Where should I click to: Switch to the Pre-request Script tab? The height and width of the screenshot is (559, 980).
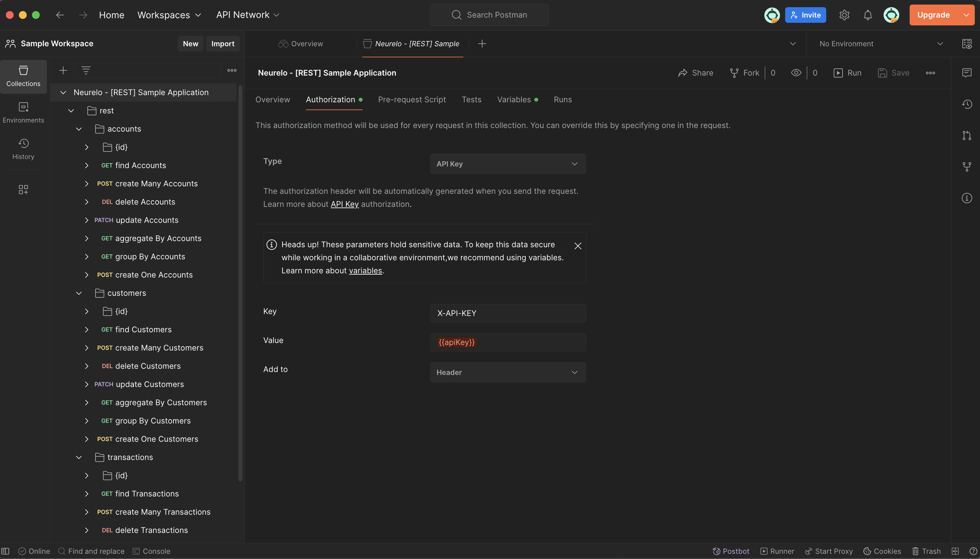pyautogui.click(x=411, y=100)
